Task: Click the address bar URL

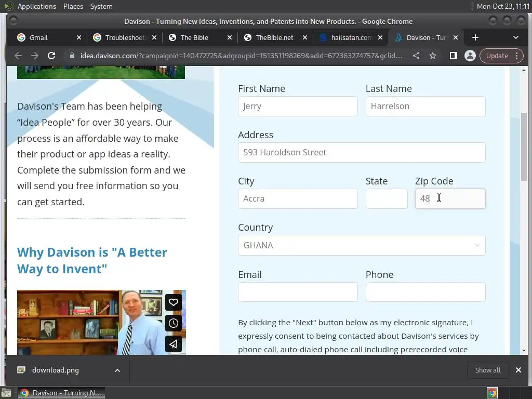Action: [241, 56]
